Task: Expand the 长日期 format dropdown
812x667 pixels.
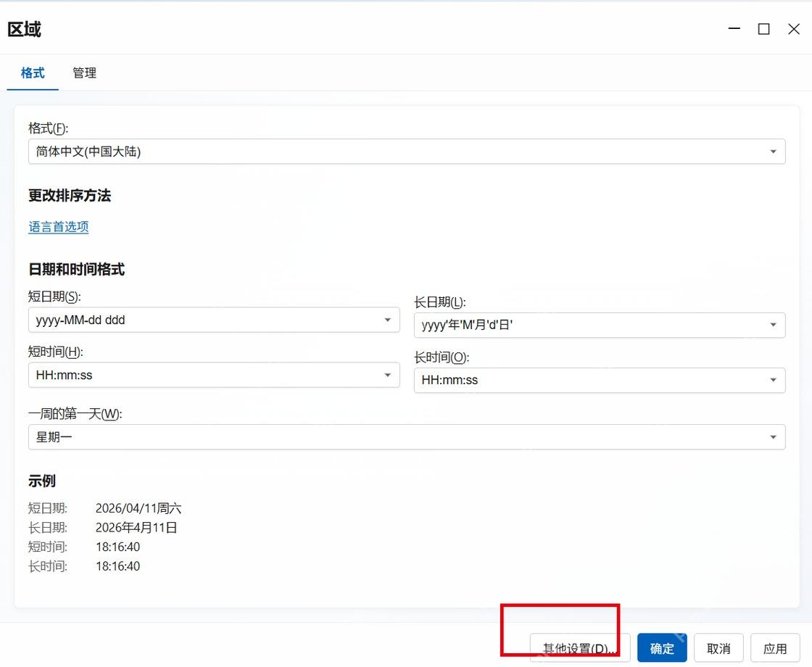Action: [600, 326]
